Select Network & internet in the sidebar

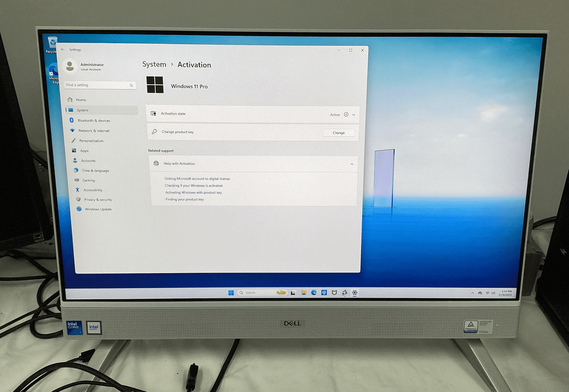94,131
